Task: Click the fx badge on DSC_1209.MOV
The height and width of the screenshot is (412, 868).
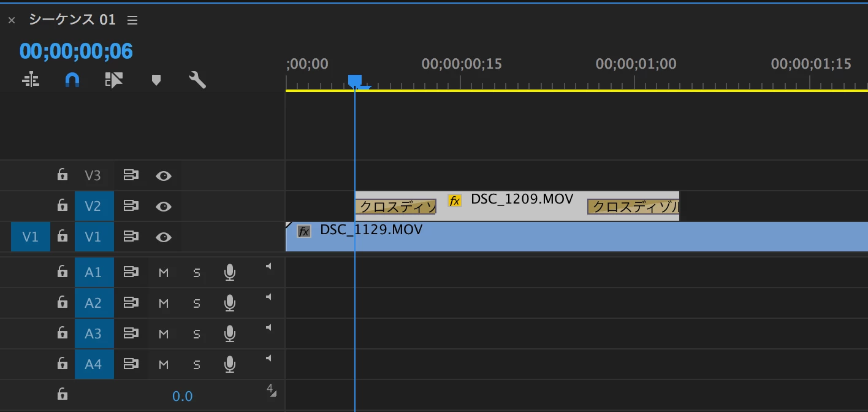Action: pyautogui.click(x=454, y=200)
